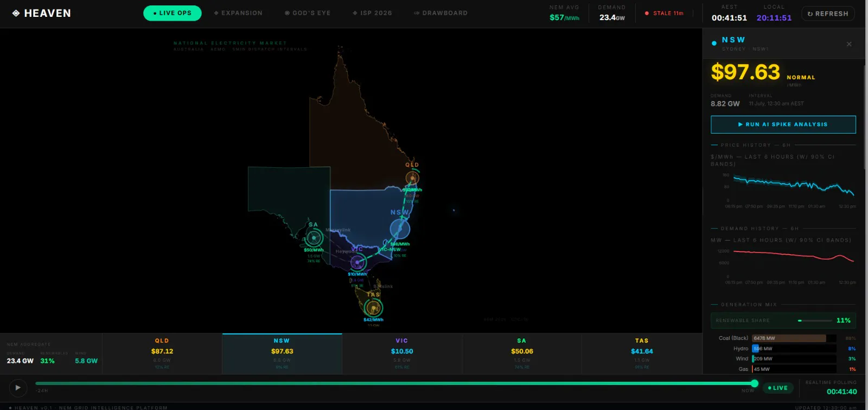Click the NEM AVG $57/MWh value

coord(564,17)
